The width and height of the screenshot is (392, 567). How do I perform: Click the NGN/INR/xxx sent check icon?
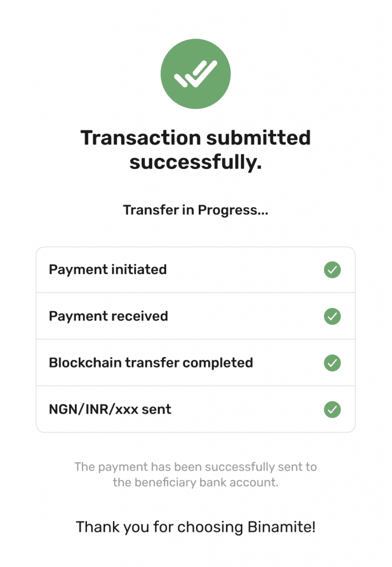tap(332, 410)
